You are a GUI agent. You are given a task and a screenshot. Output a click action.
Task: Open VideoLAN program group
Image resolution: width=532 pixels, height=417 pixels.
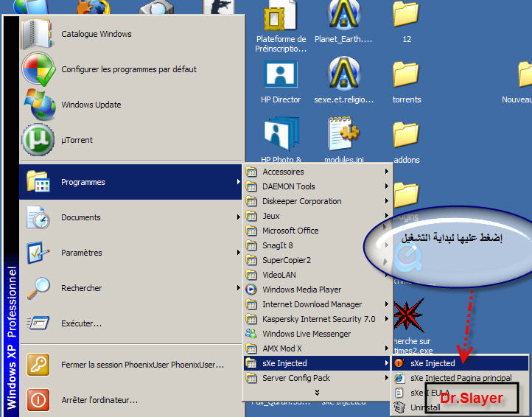pos(318,275)
